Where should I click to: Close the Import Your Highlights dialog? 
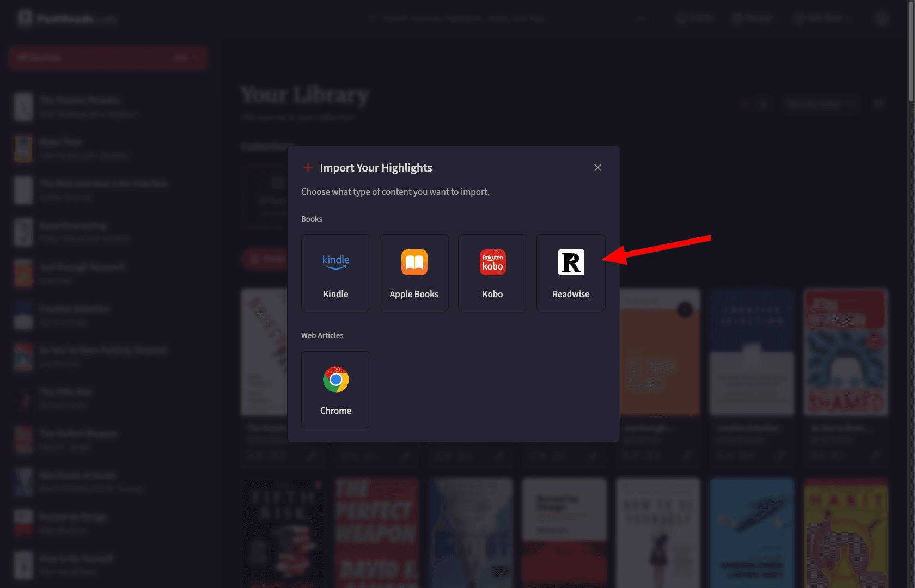pyautogui.click(x=597, y=168)
